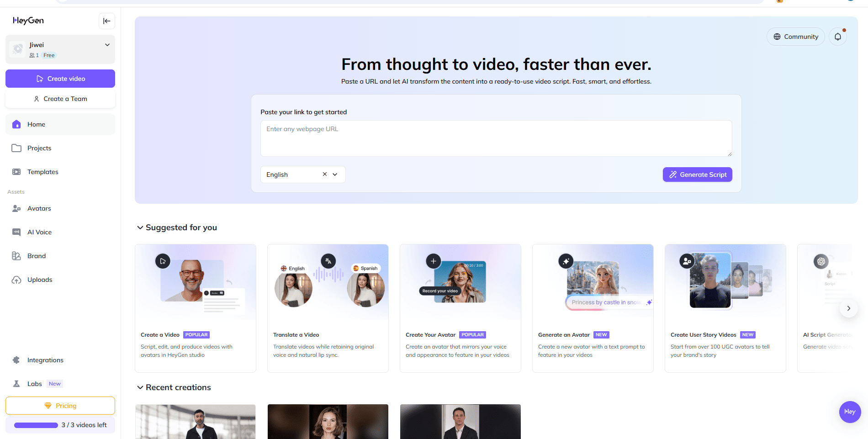
Task: Click the Paste your link to get started label
Action: click(x=304, y=112)
